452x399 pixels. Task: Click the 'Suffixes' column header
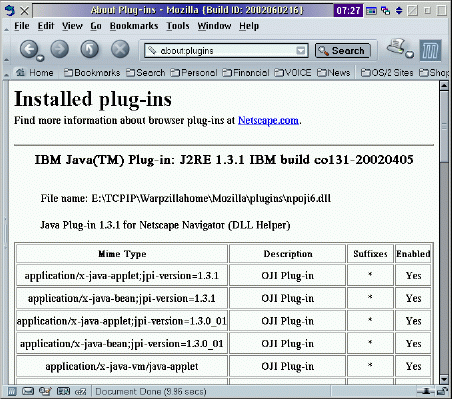(370, 254)
